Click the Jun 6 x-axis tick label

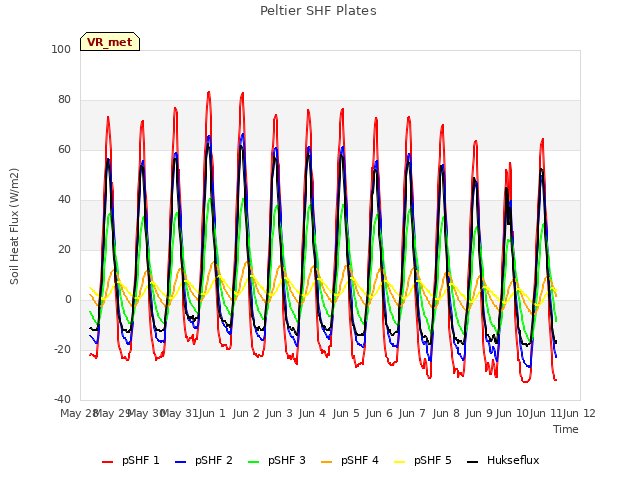click(x=379, y=413)
